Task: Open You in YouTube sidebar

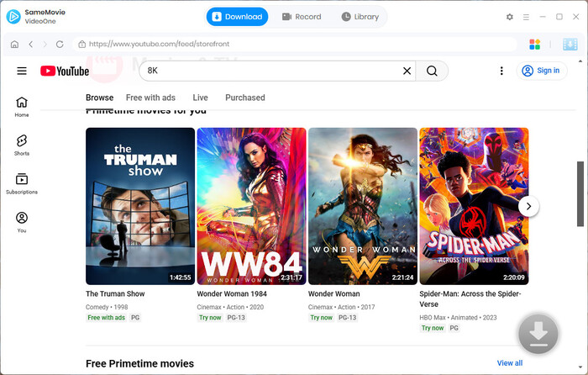Action: point(22,223)
